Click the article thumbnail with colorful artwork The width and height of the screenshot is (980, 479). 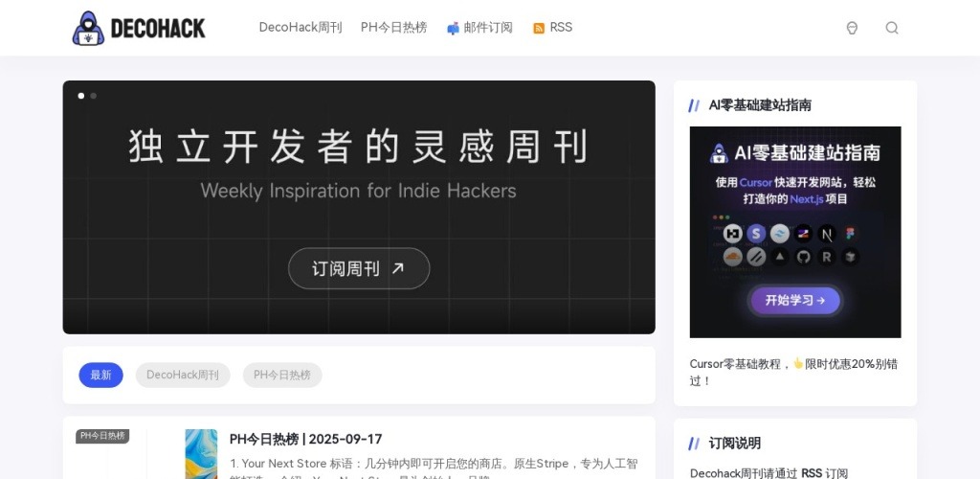[x=201, y=454]
